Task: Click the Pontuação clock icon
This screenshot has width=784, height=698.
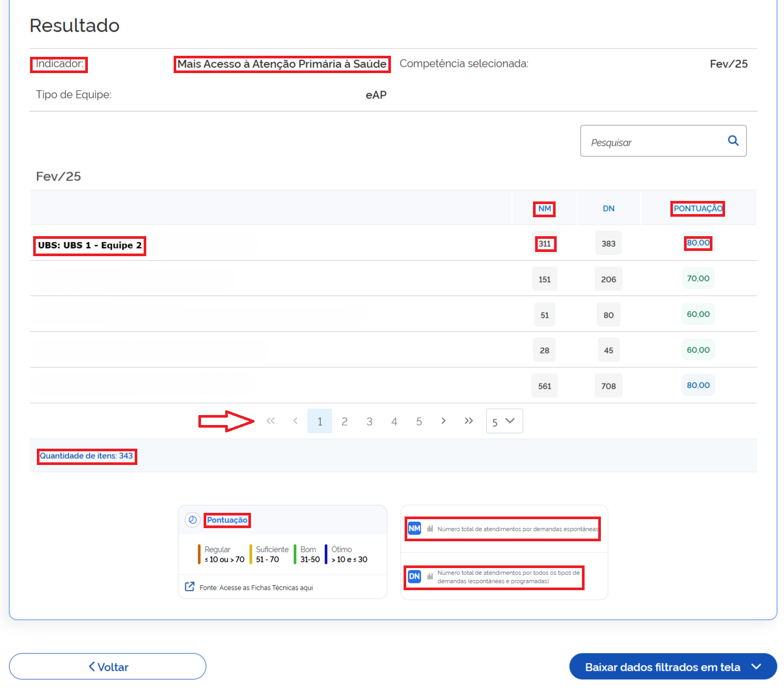Action: [193, 520]
